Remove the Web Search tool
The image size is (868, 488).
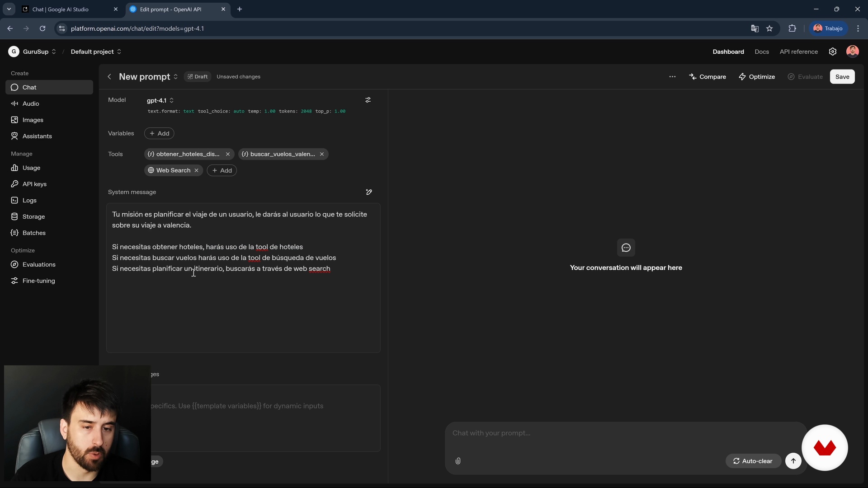click(x=197, y=170)
